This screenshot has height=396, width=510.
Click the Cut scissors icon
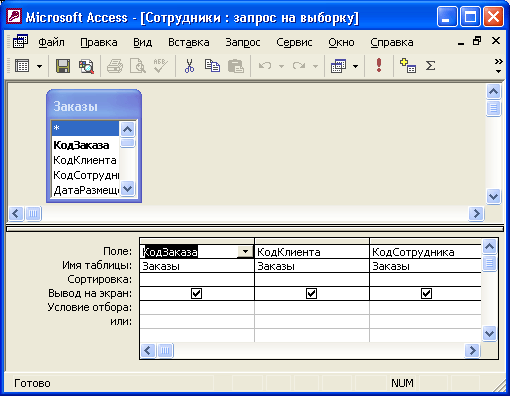pyautogui.click(x=189, y=66)
